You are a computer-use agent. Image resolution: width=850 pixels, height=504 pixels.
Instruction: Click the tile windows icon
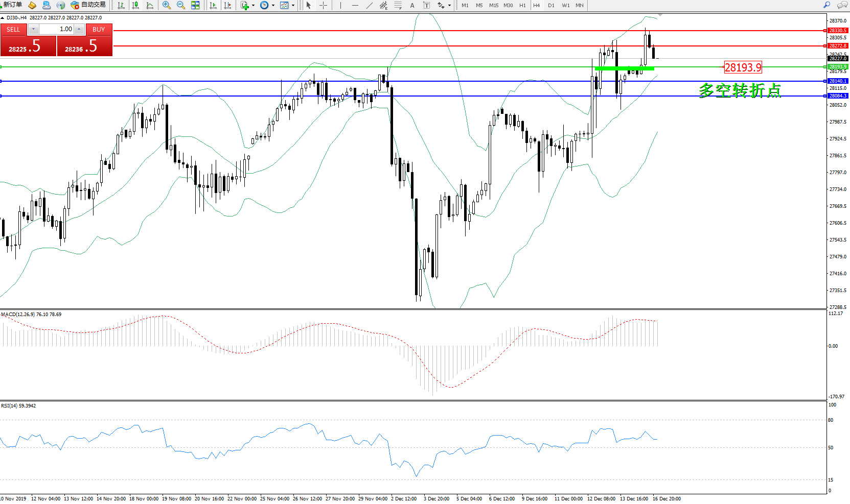coord(195,5)
